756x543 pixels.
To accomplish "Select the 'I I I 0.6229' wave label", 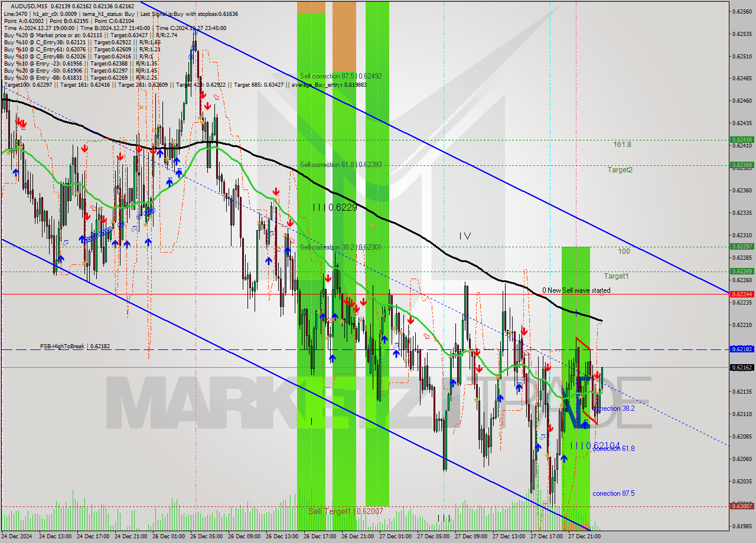I will pyautogui.click(x=335, y=207).
